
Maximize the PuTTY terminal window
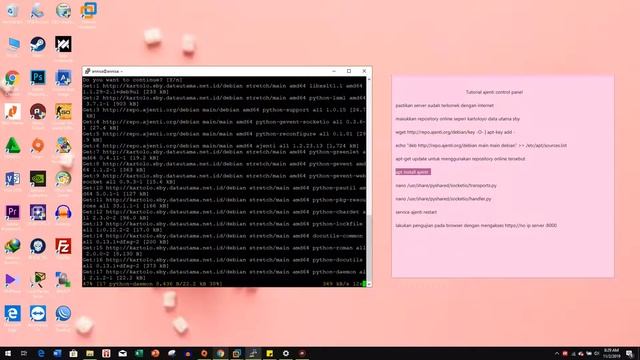coord(349,71)
